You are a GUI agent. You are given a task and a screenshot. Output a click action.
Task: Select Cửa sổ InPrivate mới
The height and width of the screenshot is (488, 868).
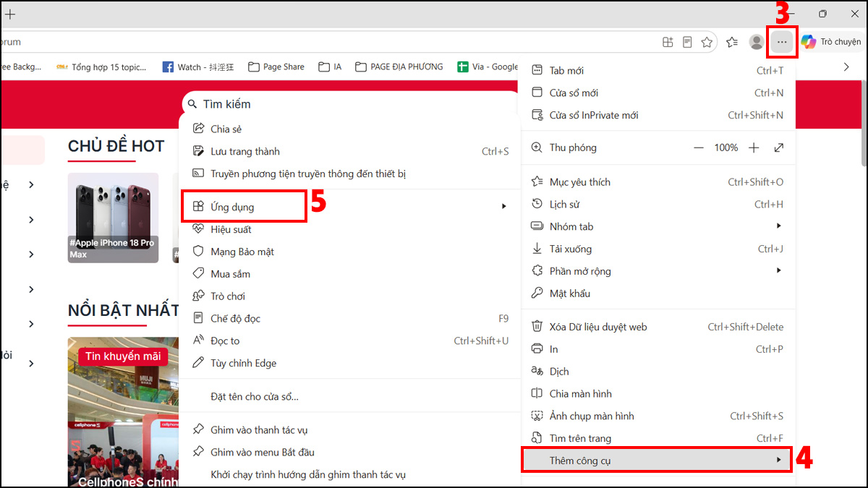coord(658,115)
